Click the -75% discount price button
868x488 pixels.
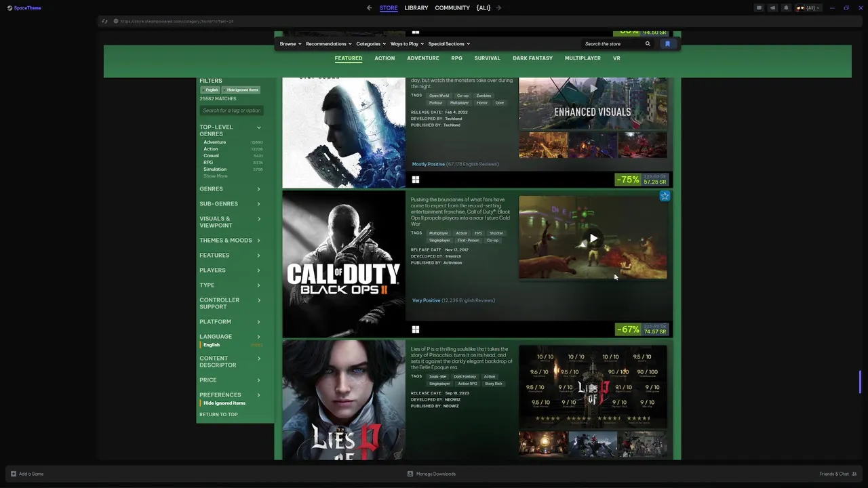click(x=642, y=180)
